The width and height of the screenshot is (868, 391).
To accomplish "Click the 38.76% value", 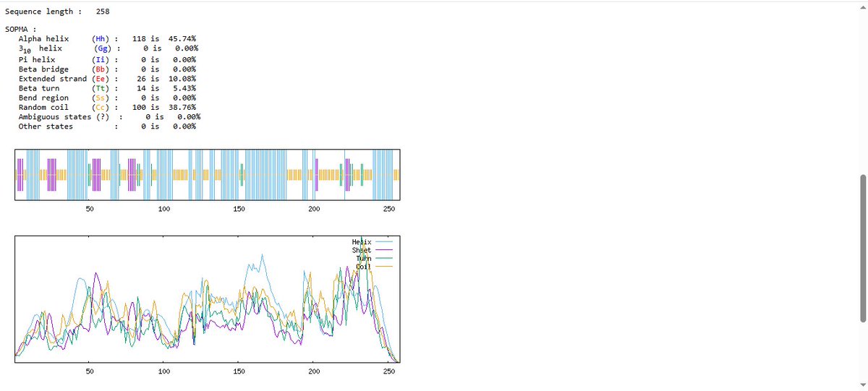I will tap(182, 107).
